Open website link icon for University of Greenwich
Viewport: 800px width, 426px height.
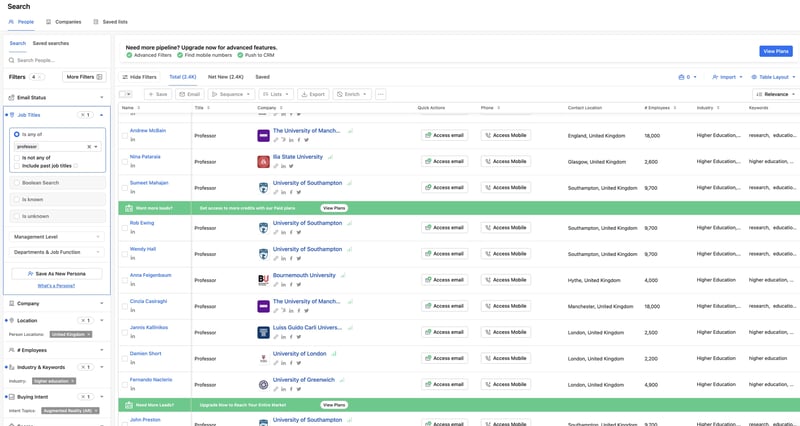pyautogui.click(x=276, y=389)
